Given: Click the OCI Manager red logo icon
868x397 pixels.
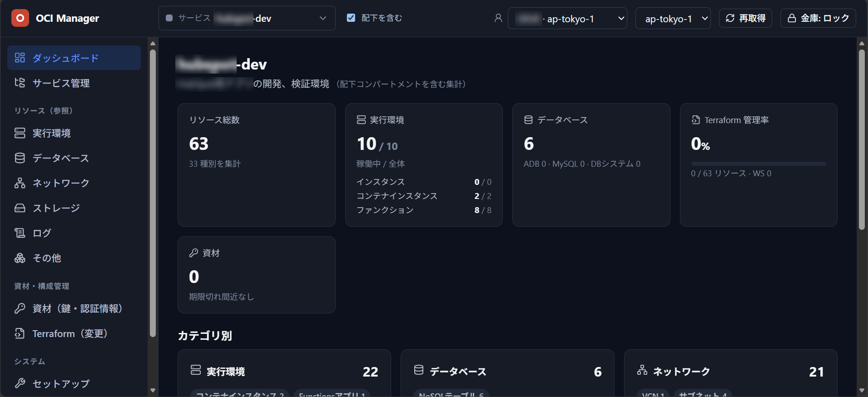Looking at the screenshot, I should point(20,18).
